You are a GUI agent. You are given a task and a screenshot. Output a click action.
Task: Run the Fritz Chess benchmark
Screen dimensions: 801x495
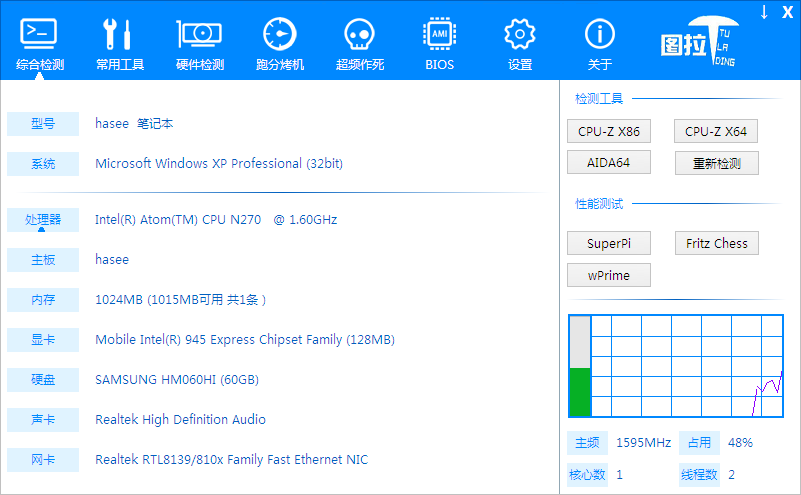pos(716,243)
